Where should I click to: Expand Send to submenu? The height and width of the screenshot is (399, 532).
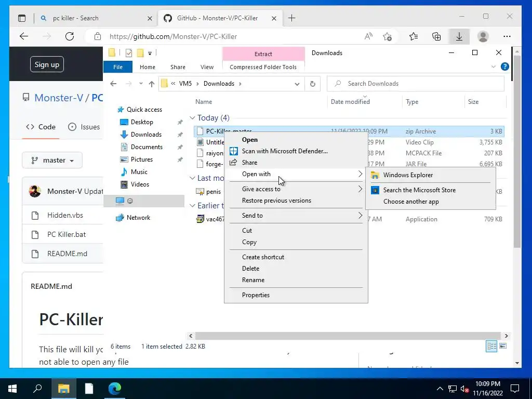[x=296, y=216]
